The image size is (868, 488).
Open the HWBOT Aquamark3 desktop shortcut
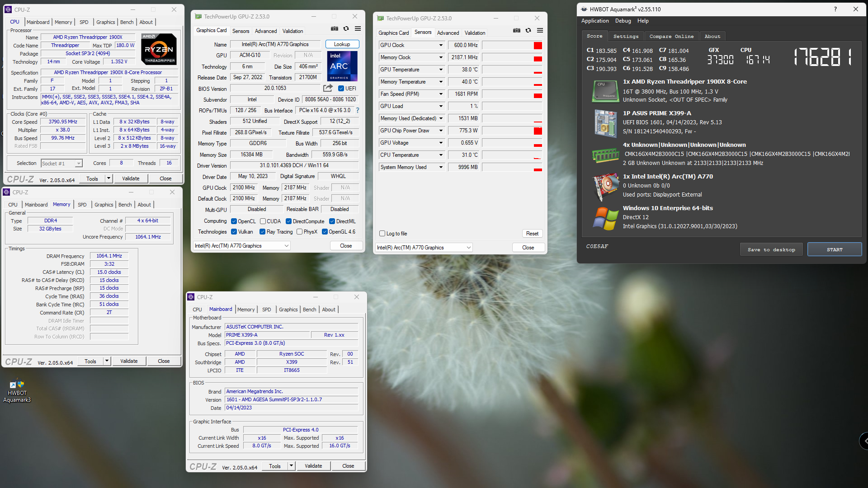point(17,391)
